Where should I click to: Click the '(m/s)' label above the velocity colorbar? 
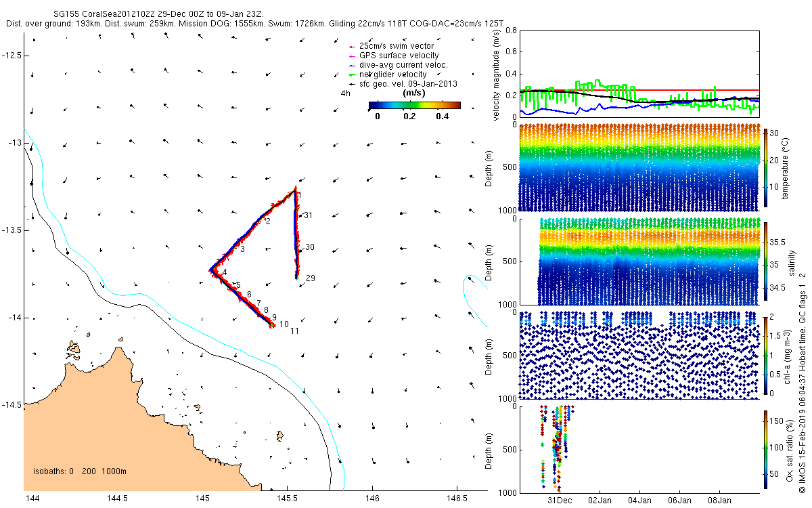(x=413, y=93)
